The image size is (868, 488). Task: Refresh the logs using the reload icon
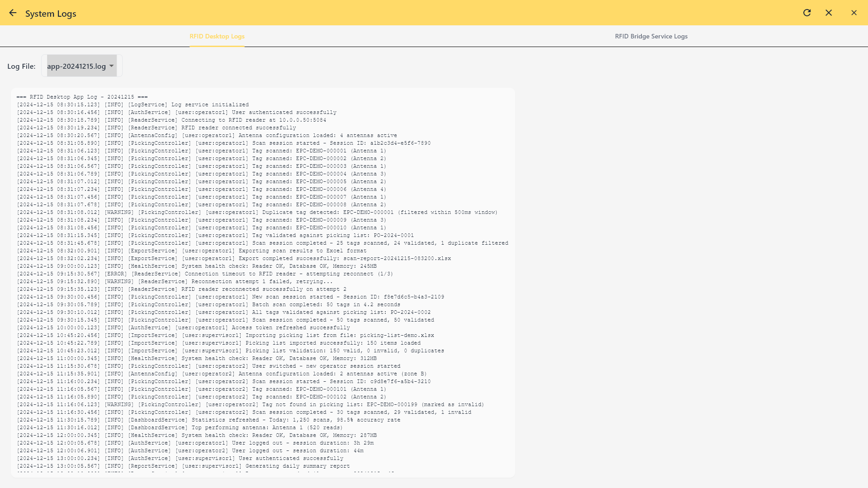807,13
